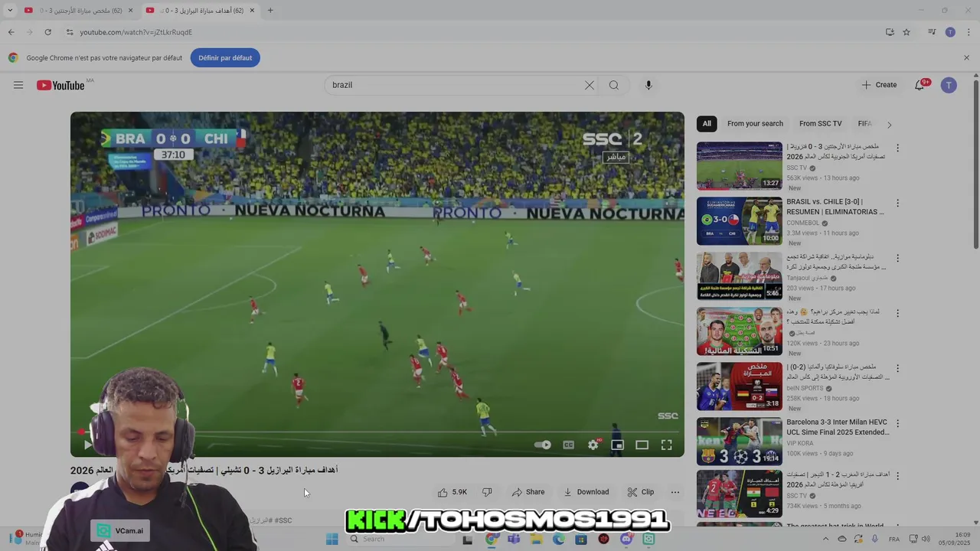Set Chrome as default browser button
This screenshot has width=980, height=551.
[x=225, y=57]
